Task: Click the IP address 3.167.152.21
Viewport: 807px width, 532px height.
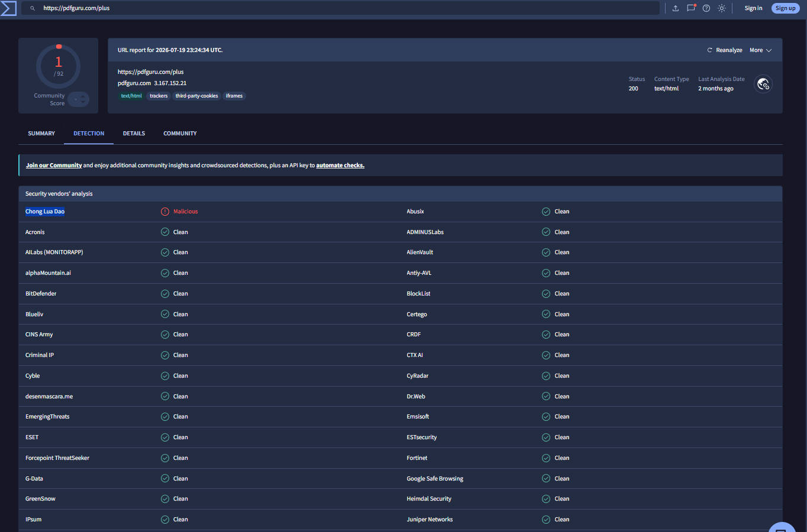Action: 170,83
